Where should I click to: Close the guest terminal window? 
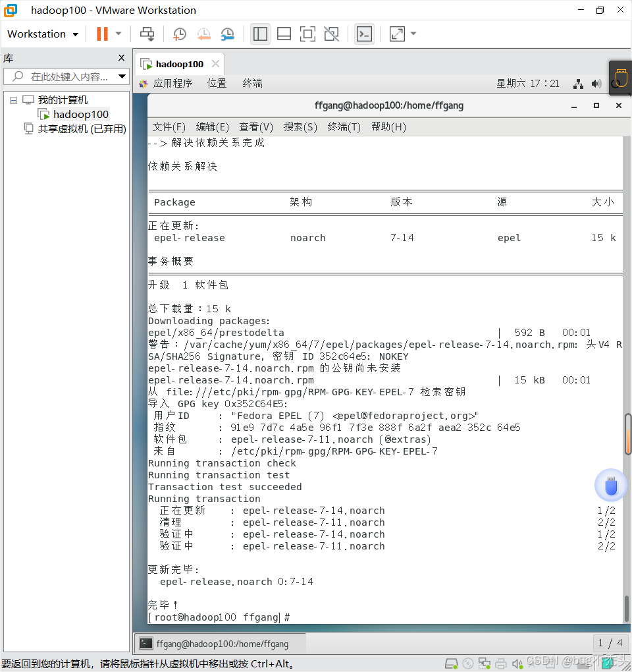click(x=618, y=105)
